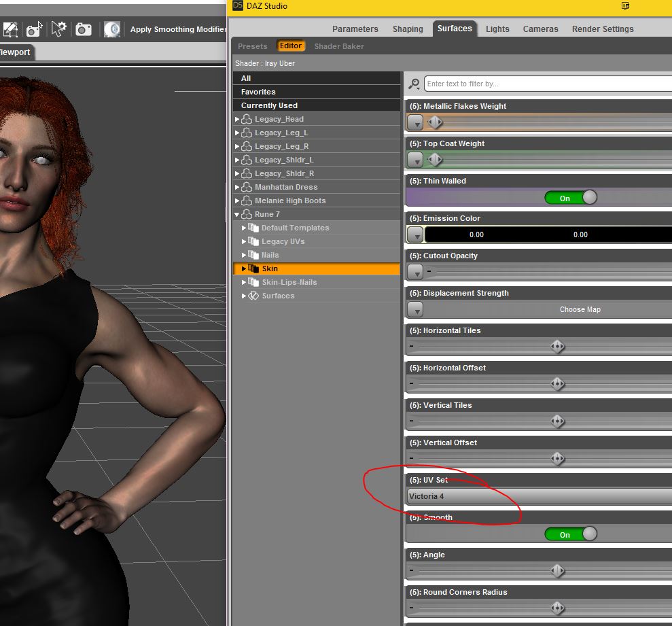Open Cutout Opacity map dropdown
Image resolution: width=672 pixels, height=626 pixels.
pos(415,272)
